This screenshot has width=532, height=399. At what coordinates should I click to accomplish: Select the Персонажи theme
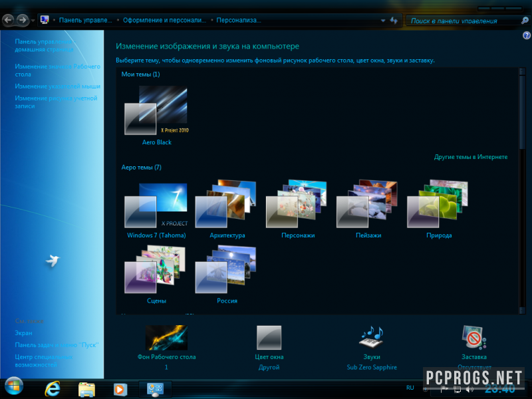(x=297, y=209)
